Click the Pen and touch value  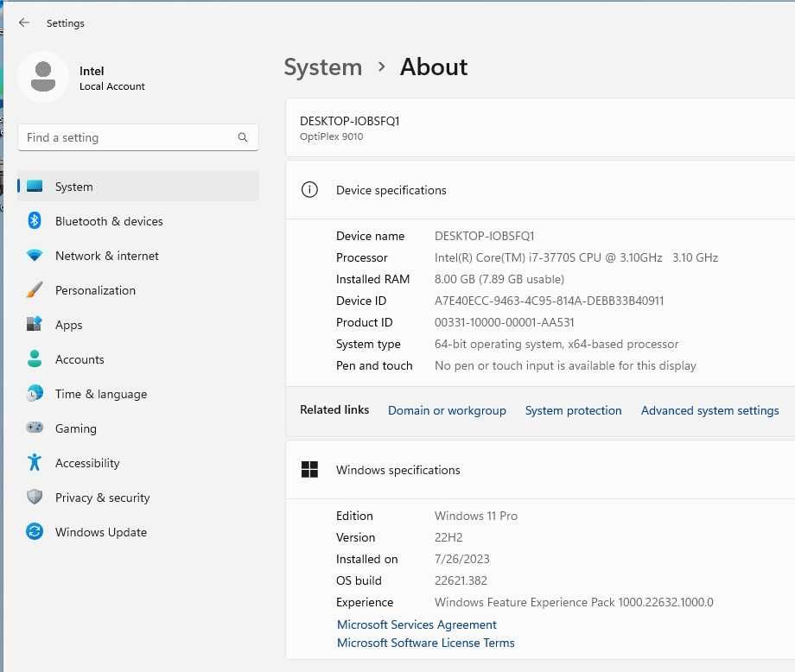(565, 365)
